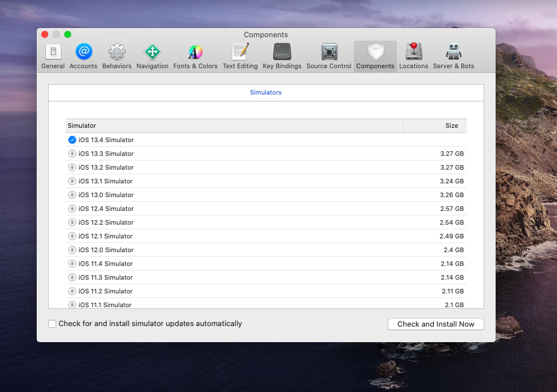Viewport: 557px width, 392px height.
Task: Click the green zoom window button
Action: pyautogui.click(x=68, y=34)
